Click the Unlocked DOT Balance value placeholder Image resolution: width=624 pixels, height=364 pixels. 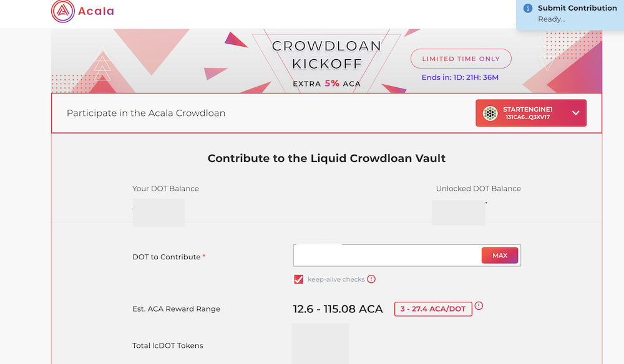point(459,213)
